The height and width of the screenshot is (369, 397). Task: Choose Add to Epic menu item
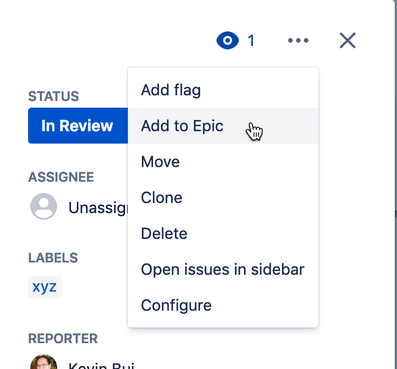coord(223,126)
